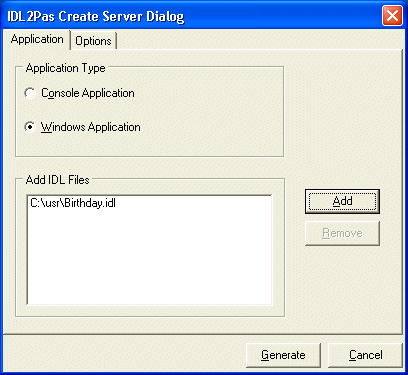Cancel the Create Server dialog
This screenshot has height=375, width=408.
click(365, 355)
